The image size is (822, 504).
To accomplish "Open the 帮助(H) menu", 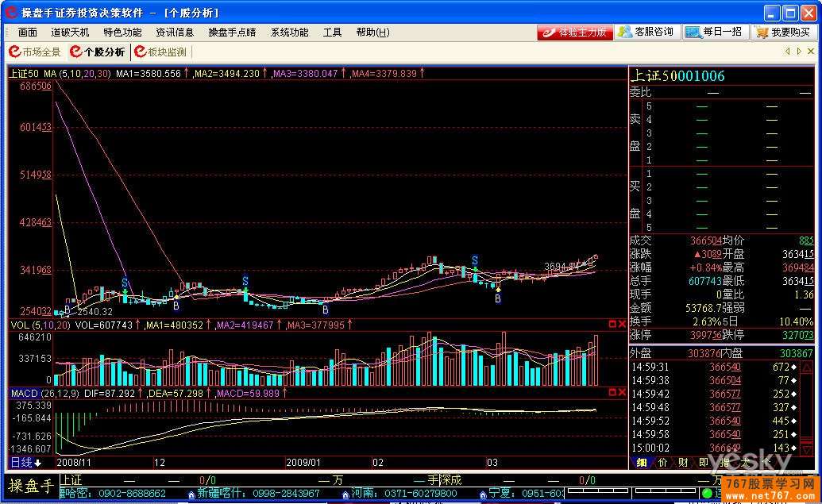I will coord(372,33).
